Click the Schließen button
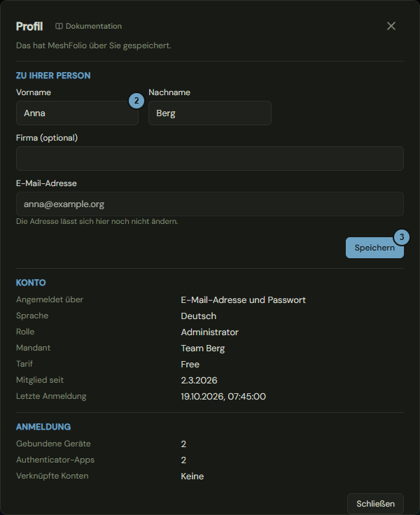The image size is (420, 515). click(x=375, y=504)
